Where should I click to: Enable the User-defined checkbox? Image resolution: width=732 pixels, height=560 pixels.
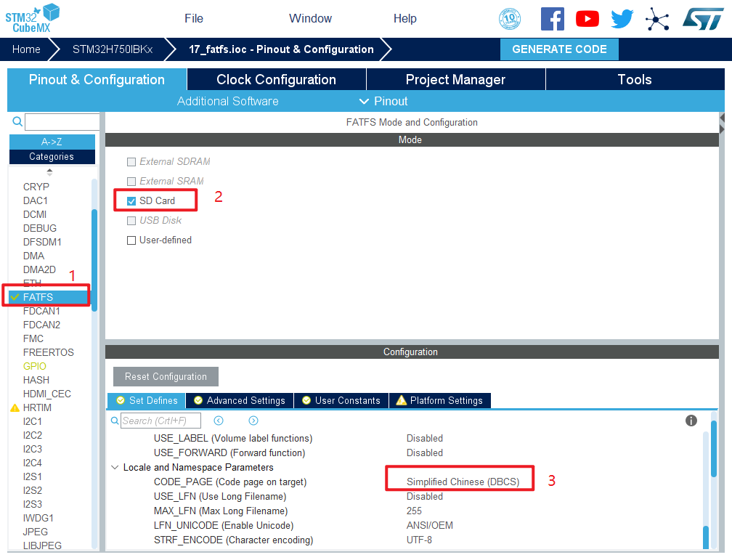pos(131,240)
